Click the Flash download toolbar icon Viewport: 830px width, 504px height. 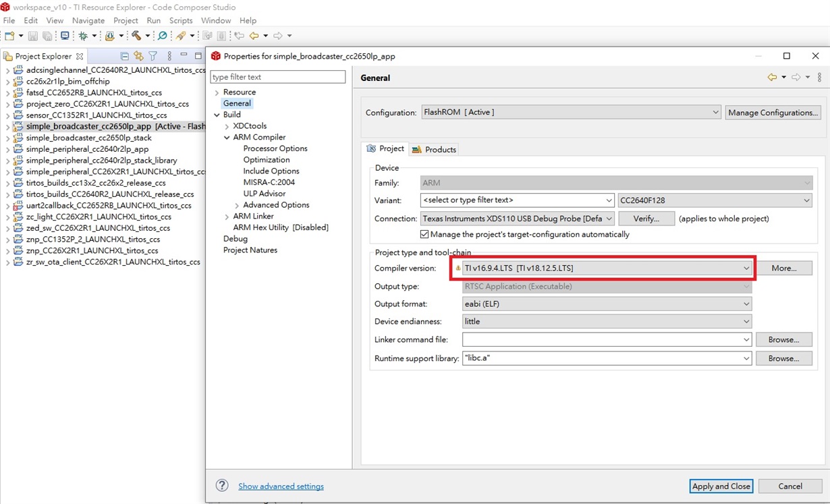tap(110, 36)
